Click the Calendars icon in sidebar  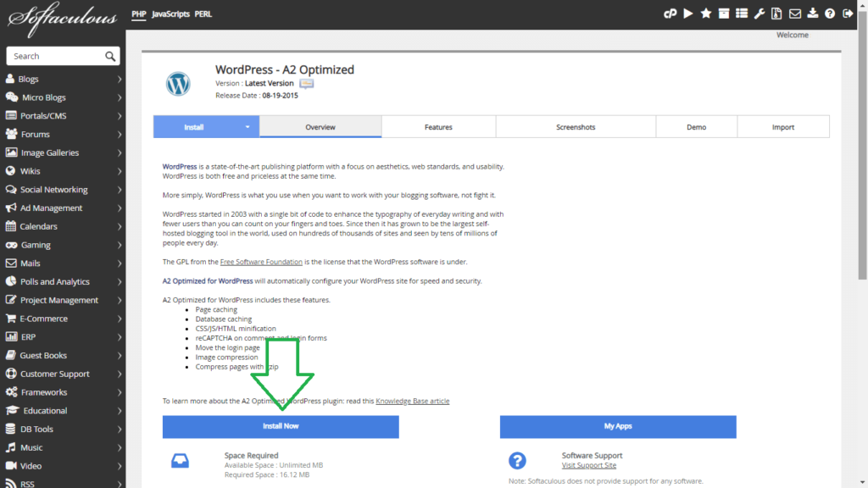point(10,225)
